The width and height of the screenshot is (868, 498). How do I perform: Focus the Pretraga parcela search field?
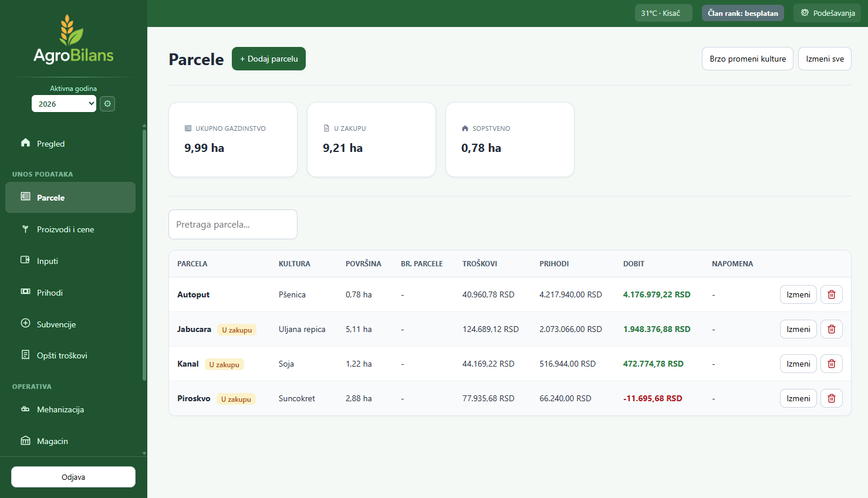coord(233,224)
